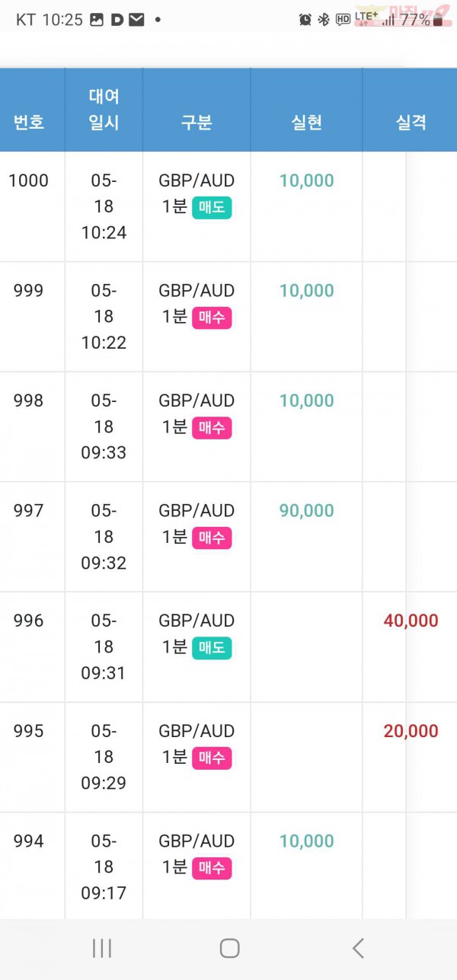Image resolution: width=457 pixels, height=980 pixels.
Task: Tap the 매도 badge in row 1000
Action: (212, 207)
